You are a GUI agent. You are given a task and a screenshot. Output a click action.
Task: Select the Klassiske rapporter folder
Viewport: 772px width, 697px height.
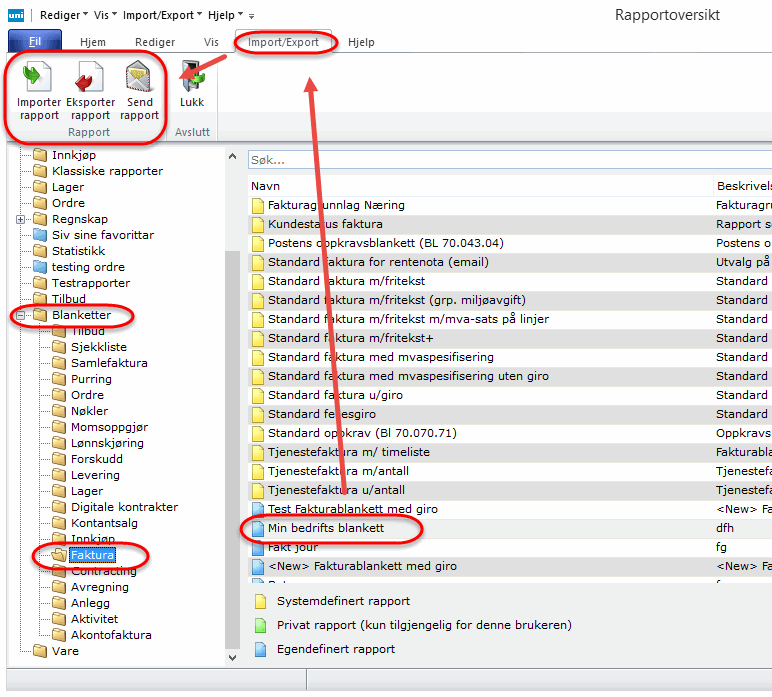coord(106,171)
